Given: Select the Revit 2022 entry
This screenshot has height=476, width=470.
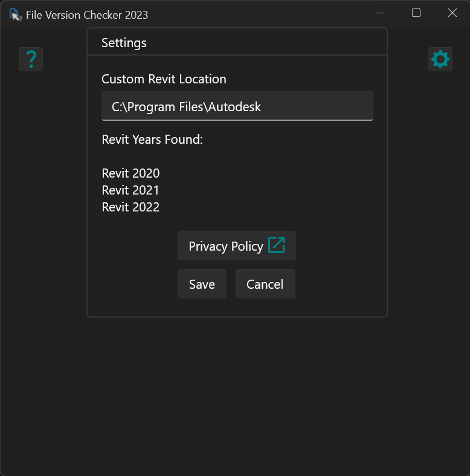Looking at the screenshot, I should pyautogui.click(x=130, y=207).
